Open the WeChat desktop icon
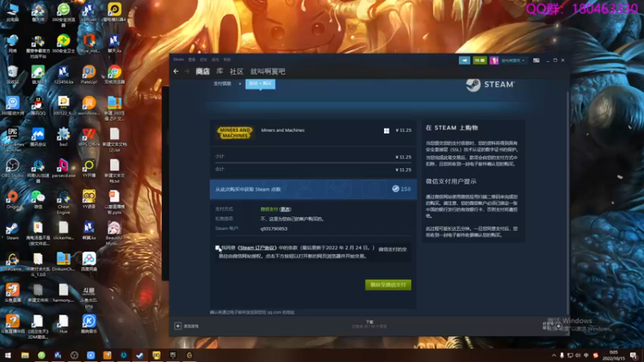This screenshot has width=644, height=362. coord(38,199)
